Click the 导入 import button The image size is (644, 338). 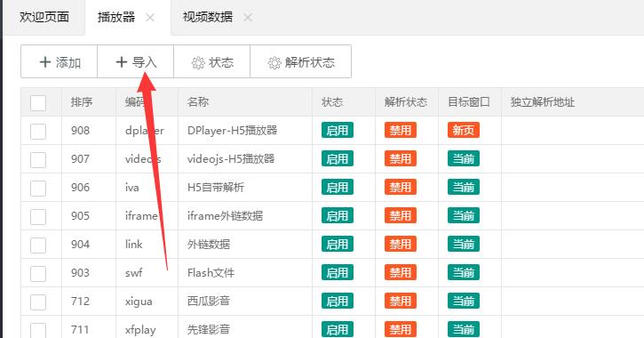(x=136, y=61)
